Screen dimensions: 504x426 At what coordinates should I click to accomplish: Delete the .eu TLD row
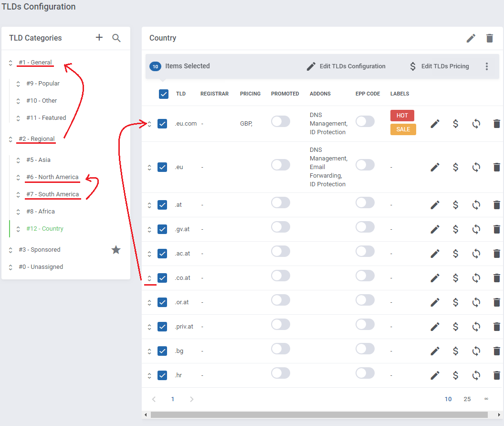(497, 167)
